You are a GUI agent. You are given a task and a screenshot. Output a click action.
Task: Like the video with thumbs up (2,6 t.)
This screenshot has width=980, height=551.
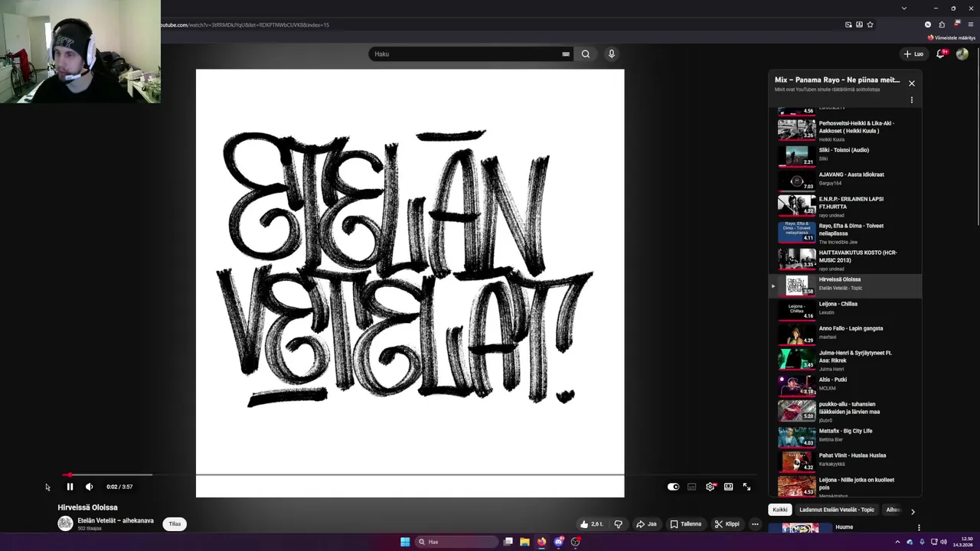pos(591,524)
